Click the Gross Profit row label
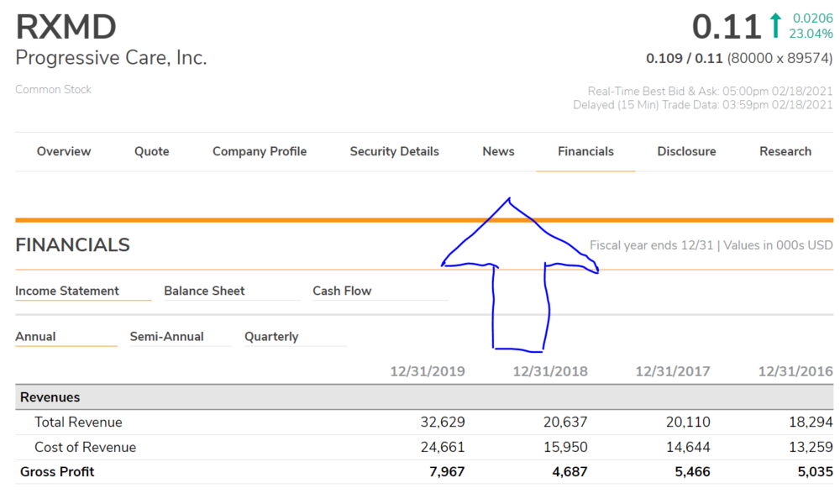Image resolution: width=840 pixels, height=504 pixels. 57,472
